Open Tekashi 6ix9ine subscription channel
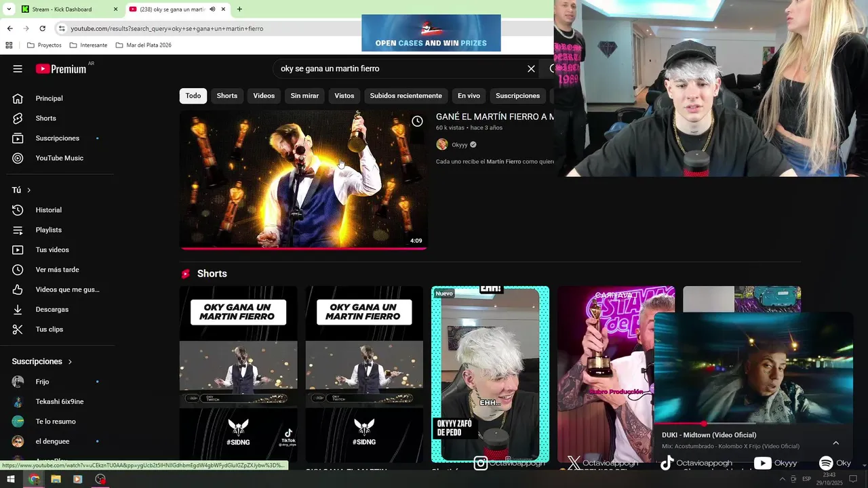The width and height of the screenshot is (868, 488). 59,402
